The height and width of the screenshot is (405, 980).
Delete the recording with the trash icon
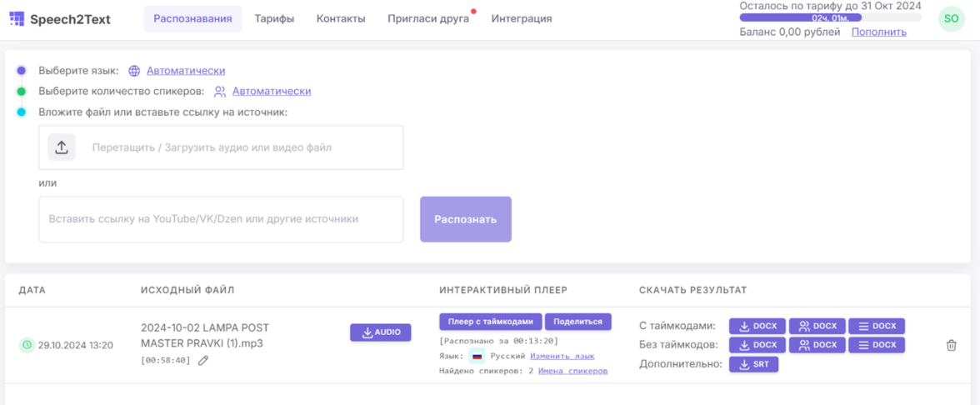[x=952, y=345]
